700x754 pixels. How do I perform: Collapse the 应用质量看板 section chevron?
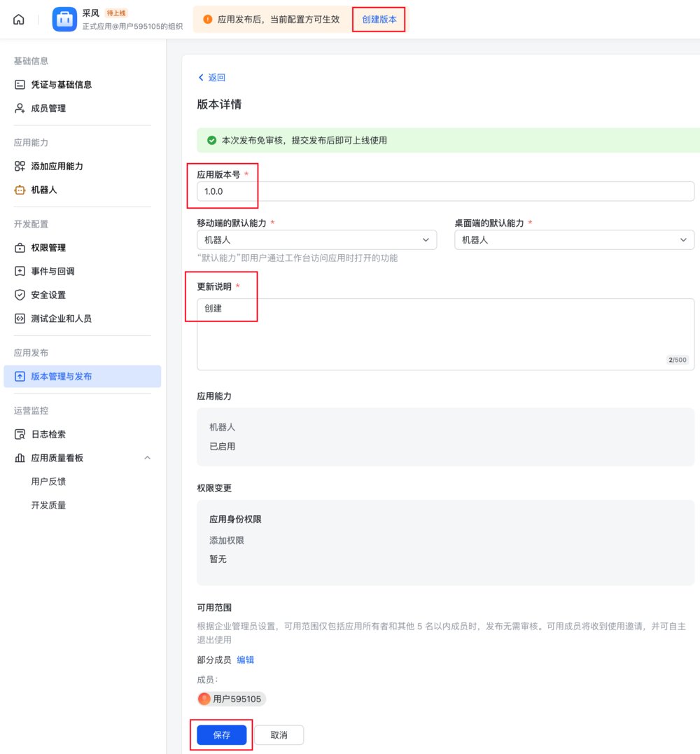(x=148, y=458)
